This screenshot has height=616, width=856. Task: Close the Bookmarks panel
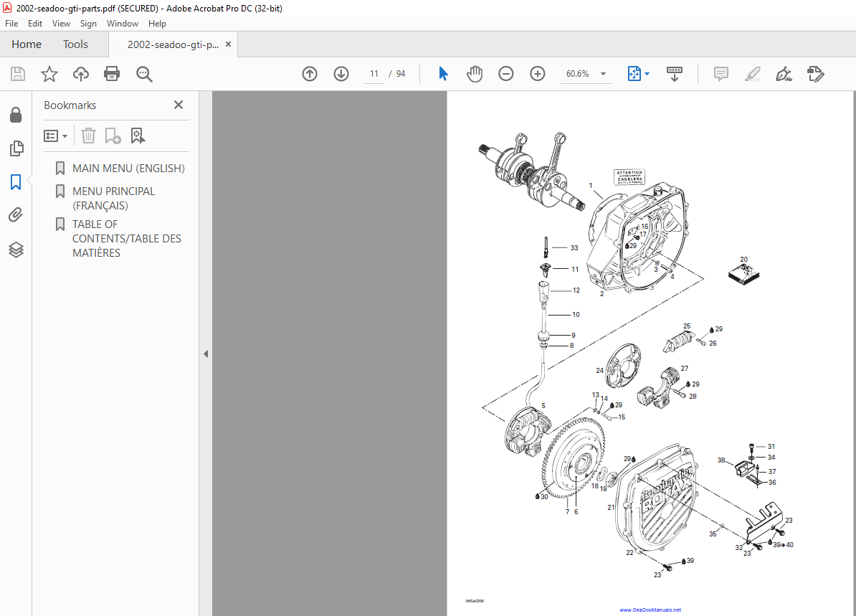point(179,105)
